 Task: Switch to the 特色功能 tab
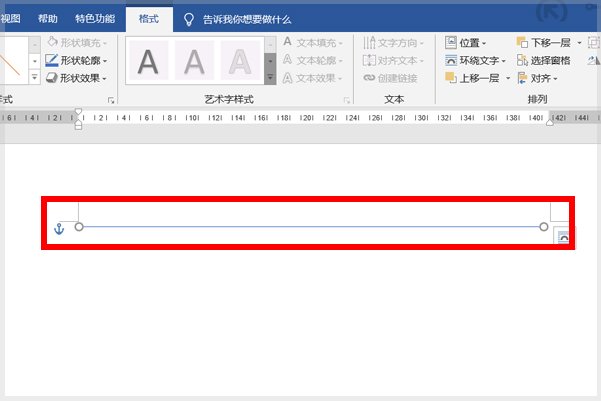pyautogui.click(x=95, y=19)
